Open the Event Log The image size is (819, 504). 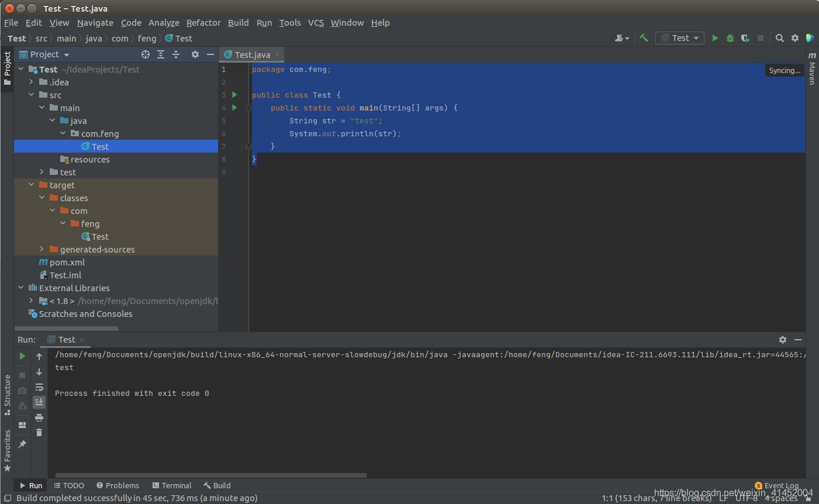pyautogui.click(x=777, y=485)
